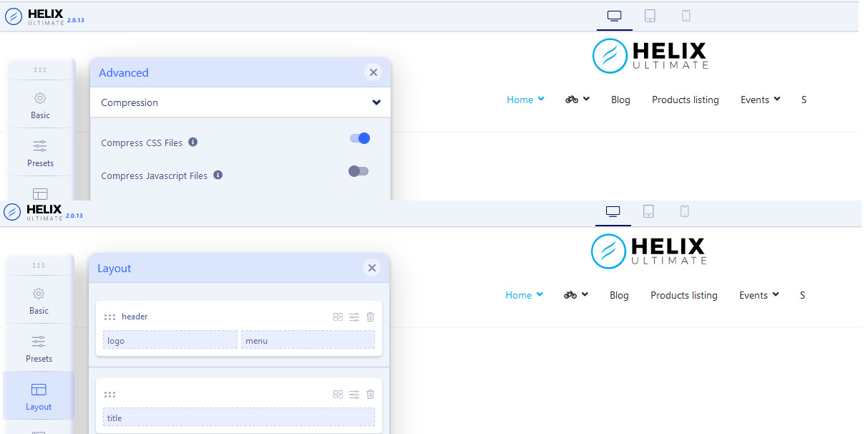
Task: Turn off the Compress CSS Files switch
Action: (x=360, y=138)
